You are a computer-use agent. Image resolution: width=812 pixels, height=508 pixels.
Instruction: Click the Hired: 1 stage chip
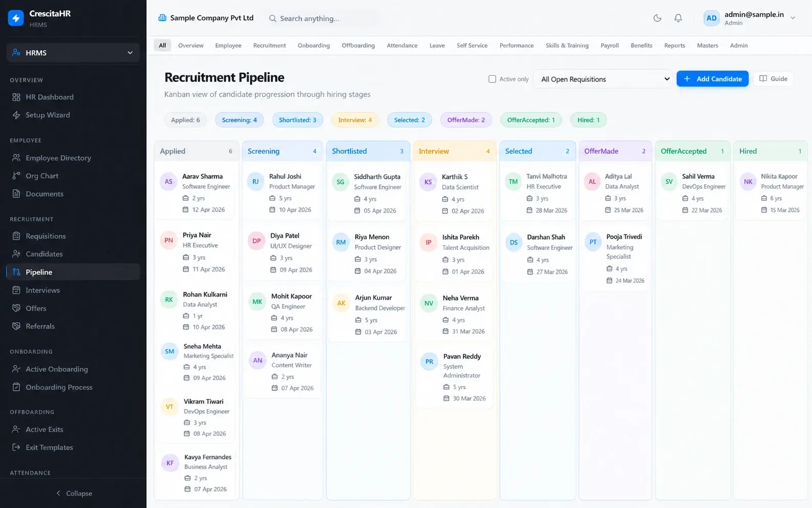[588, 120]
